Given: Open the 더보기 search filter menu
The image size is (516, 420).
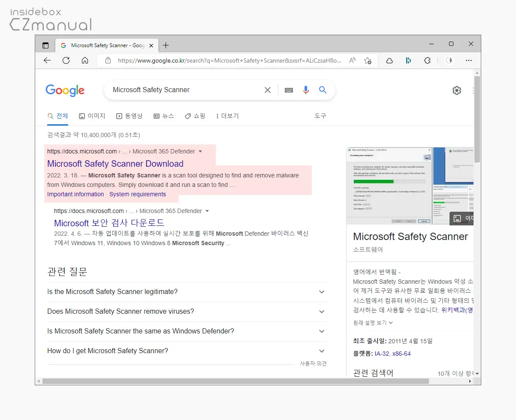Looking at the screenshot, I should (227, 116).
